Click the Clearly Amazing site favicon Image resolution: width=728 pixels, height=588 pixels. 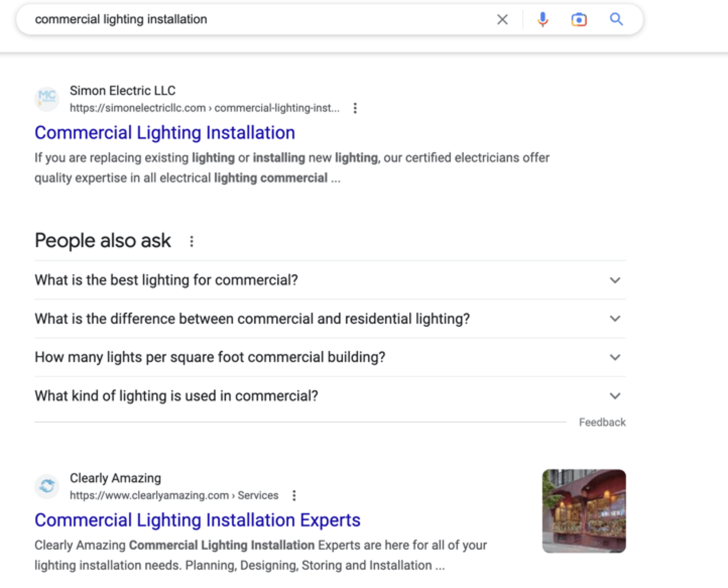pos(47,486)
